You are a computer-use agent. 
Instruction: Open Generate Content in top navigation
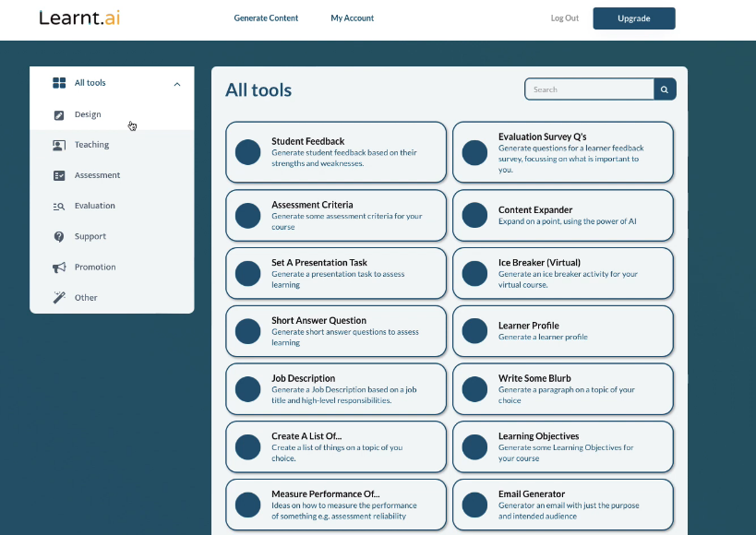266,18
